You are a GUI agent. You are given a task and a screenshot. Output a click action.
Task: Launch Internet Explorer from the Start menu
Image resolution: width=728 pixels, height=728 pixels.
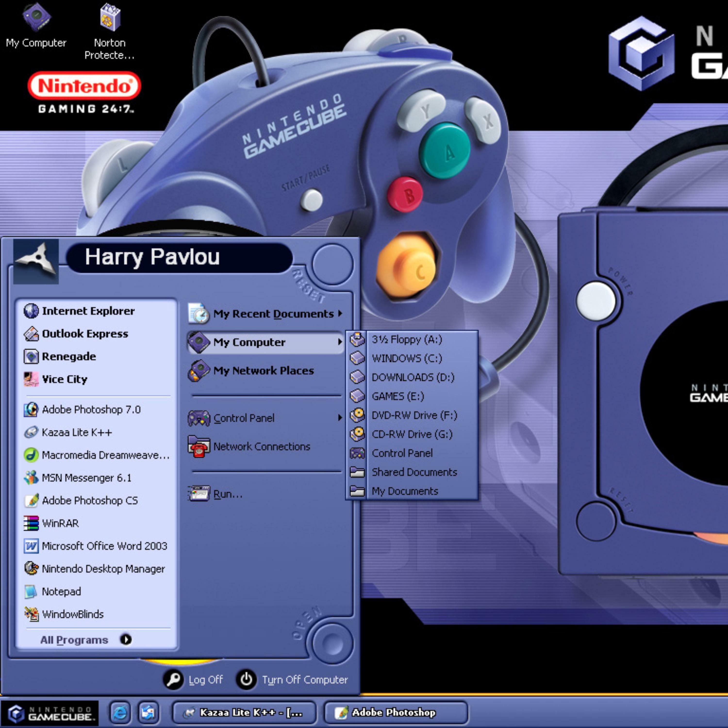pos(79,311)
